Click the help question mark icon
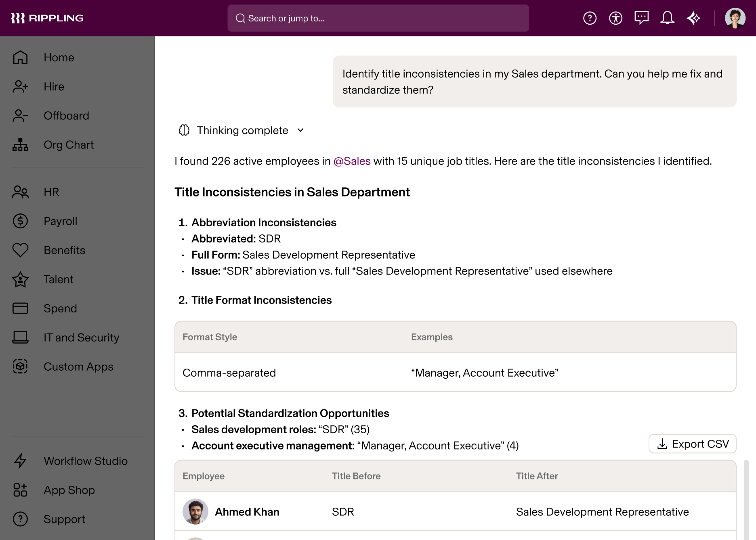Image resolution: width=756 pixels, height=540 pixels. [x=590, y=18]
